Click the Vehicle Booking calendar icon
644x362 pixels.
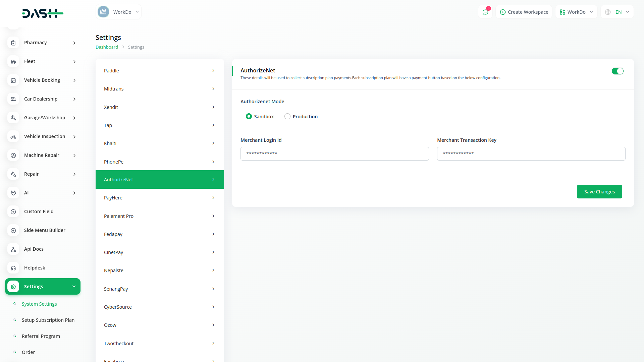tap(13, 80)
